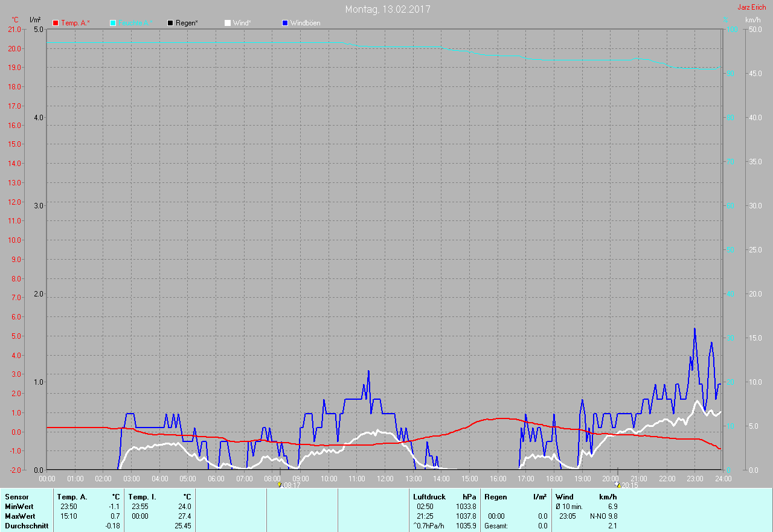773x532 pixels.
Task: Select the "Durchschnitt" row label
Action: pos(26,526)
